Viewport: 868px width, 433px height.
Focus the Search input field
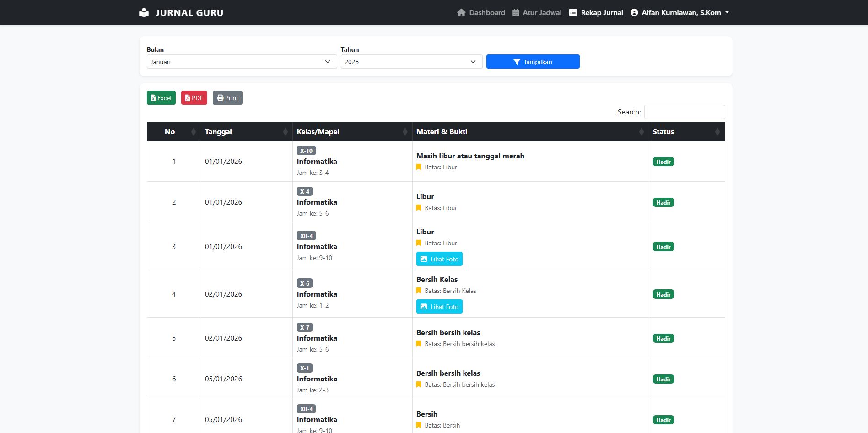(x=684, y=112)
